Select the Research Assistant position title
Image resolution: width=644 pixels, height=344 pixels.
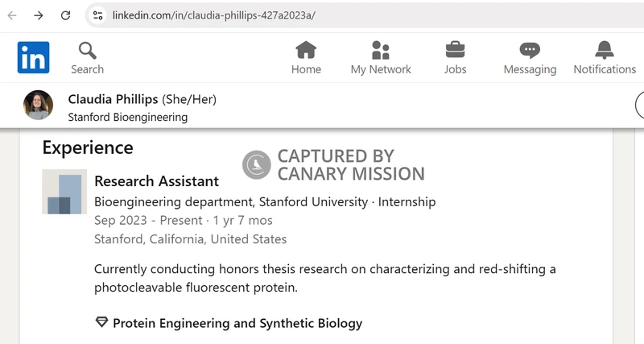coord(156,181)
